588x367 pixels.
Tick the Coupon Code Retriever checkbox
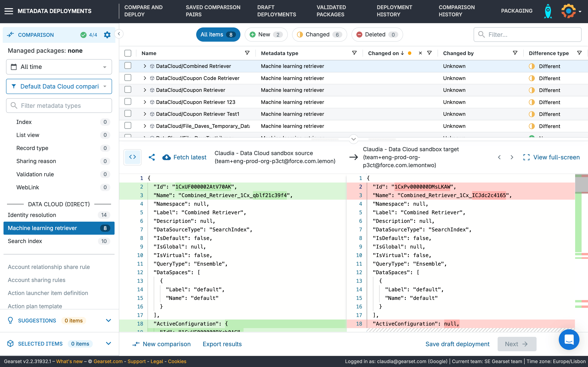coord(128,78)
